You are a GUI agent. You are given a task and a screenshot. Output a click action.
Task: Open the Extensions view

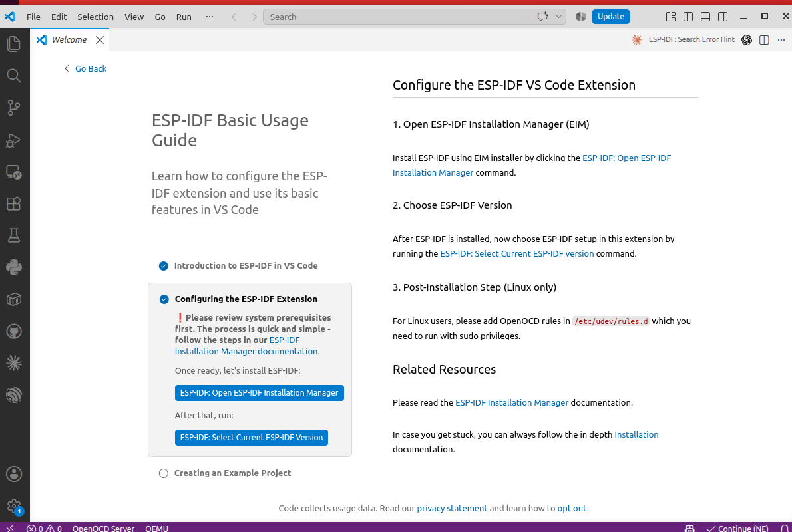pyautogui.click(x=13, y=204)
